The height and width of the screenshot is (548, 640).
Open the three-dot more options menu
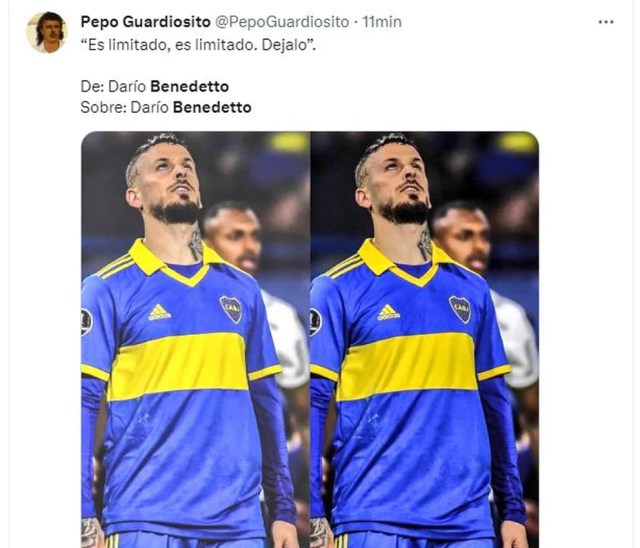tap(606, 22)
